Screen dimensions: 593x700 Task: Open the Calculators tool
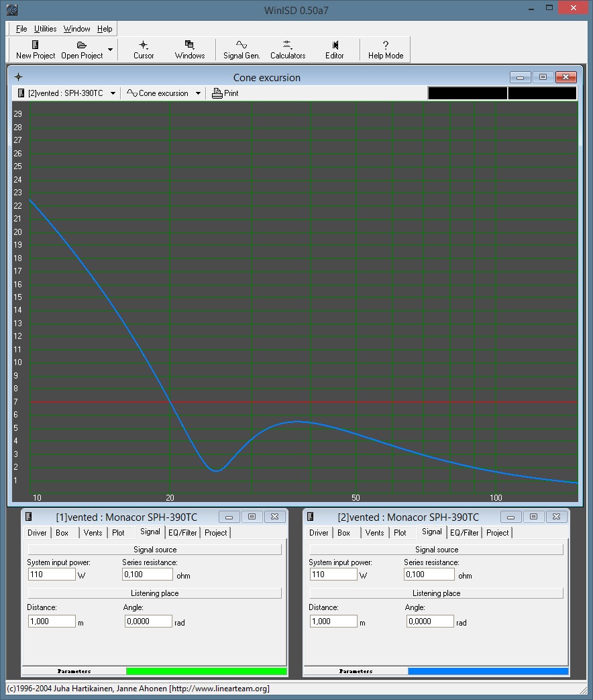click(x=287, y=45)
